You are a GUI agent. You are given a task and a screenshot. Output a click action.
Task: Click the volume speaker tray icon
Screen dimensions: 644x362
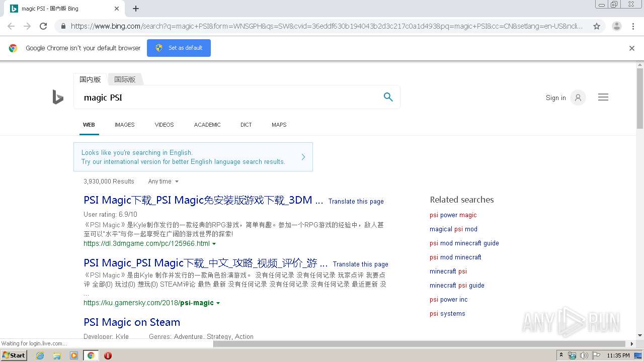[x=584, y=355]
